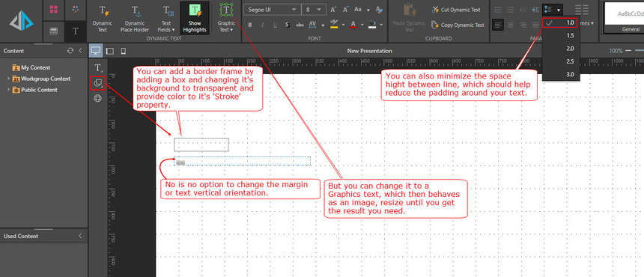The image size is (644, 277).
Task: Justify text
Action: tap(535, 25)
